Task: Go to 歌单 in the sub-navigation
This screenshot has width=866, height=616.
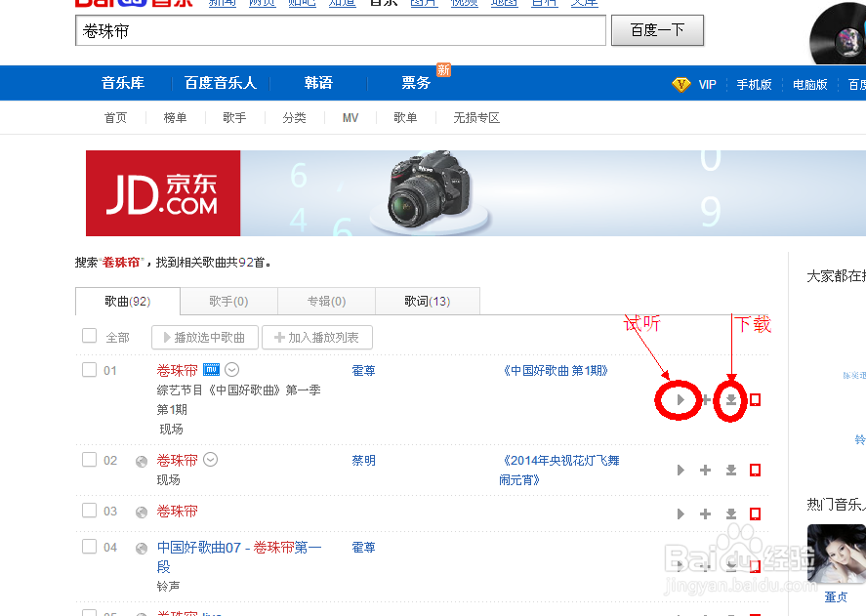Action: [405, 118]
